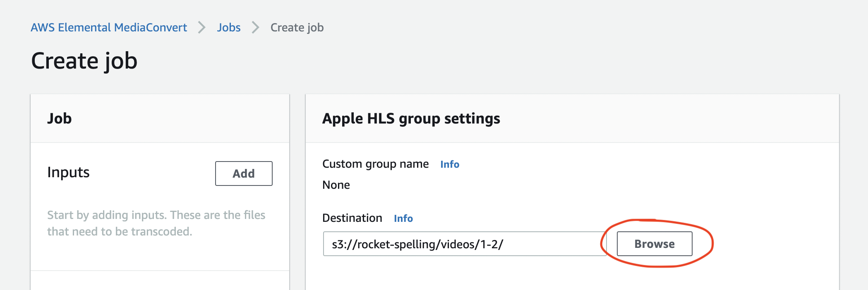Click the 'Create job' page title
The width and height of the screenshot is (868, 290).
(x=84, y=61)
